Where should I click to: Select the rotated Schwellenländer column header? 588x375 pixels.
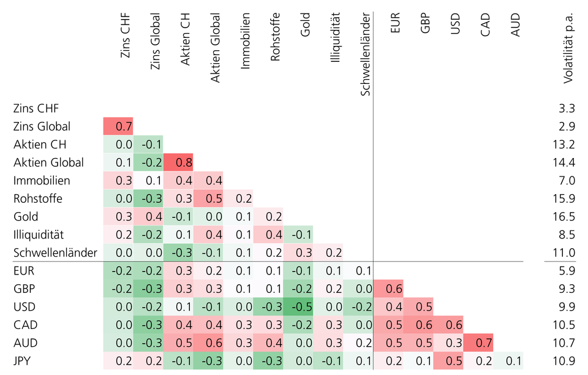click(365, 55)
